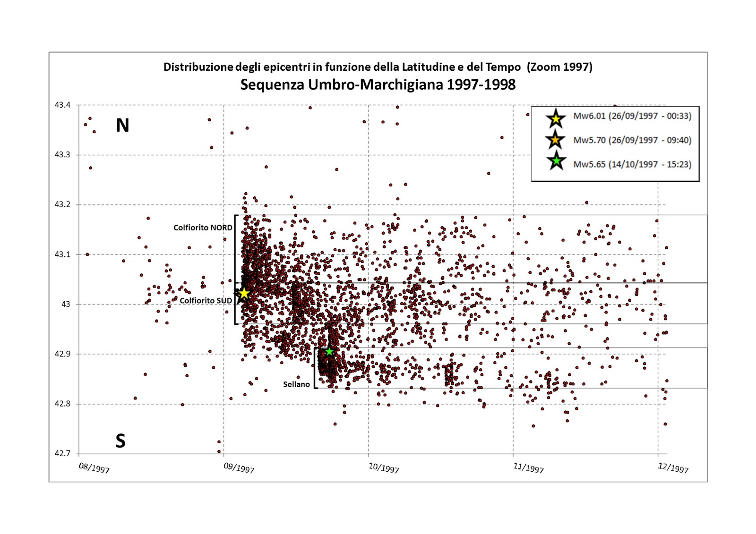This screenshot has width=756, height=534.
Task: Click the 12/1997 time axis label
Action: tap(673, 468)
